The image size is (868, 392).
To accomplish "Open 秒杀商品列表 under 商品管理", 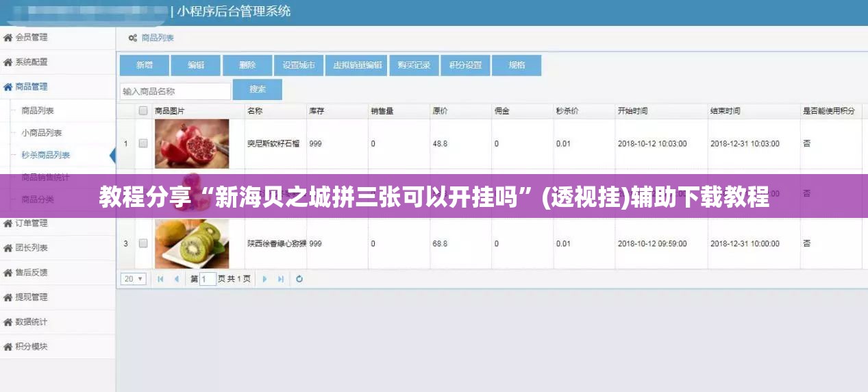I will click(x=46, y=155).
